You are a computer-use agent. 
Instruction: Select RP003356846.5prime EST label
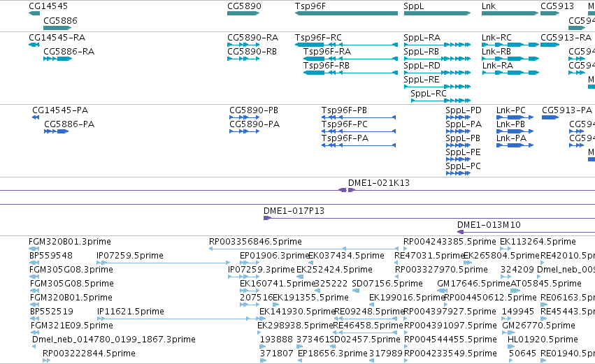pyautogui.click(x=255, y=242)
